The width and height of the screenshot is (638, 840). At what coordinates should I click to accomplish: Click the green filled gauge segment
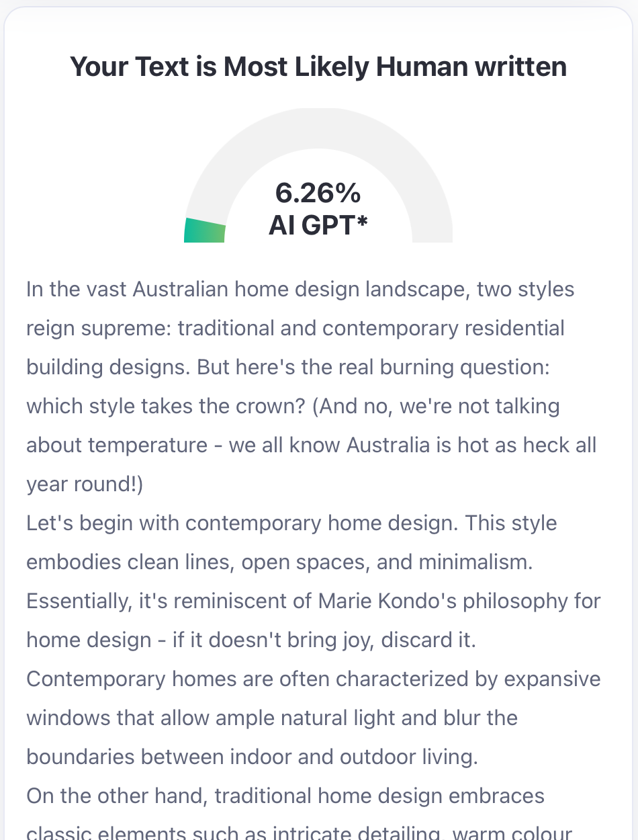204,230
